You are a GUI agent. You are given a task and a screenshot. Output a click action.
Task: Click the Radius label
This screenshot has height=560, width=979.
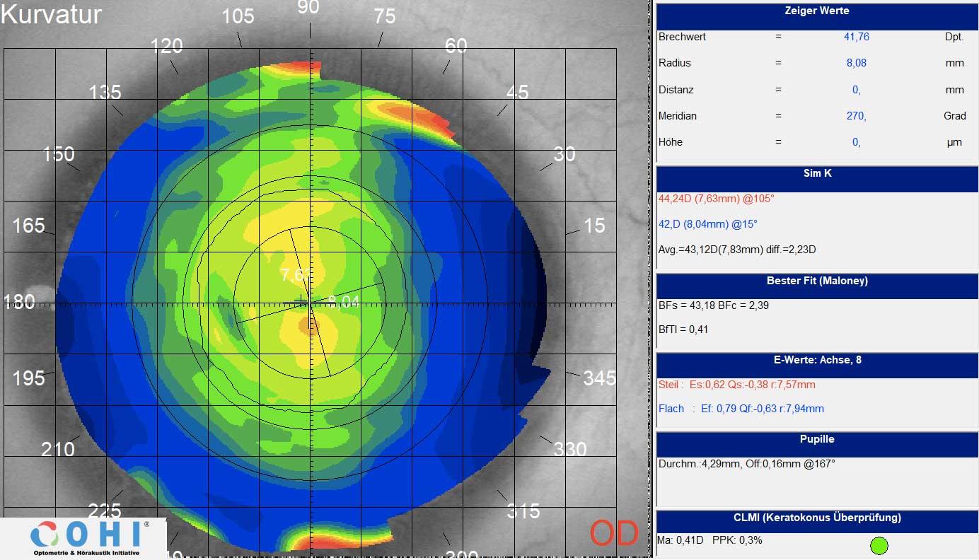pyautogui.click(x=675, y=63)
